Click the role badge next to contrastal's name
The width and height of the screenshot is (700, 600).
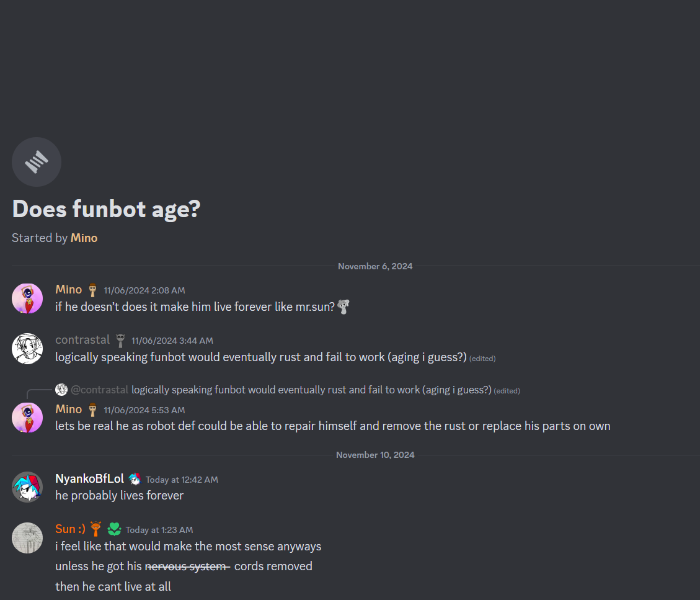tap(120, 340)
